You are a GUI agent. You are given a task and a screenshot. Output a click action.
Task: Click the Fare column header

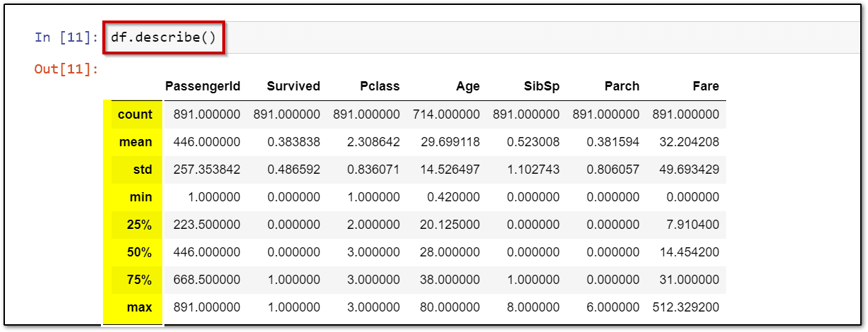pyautogui.click(x=706, y=86)
